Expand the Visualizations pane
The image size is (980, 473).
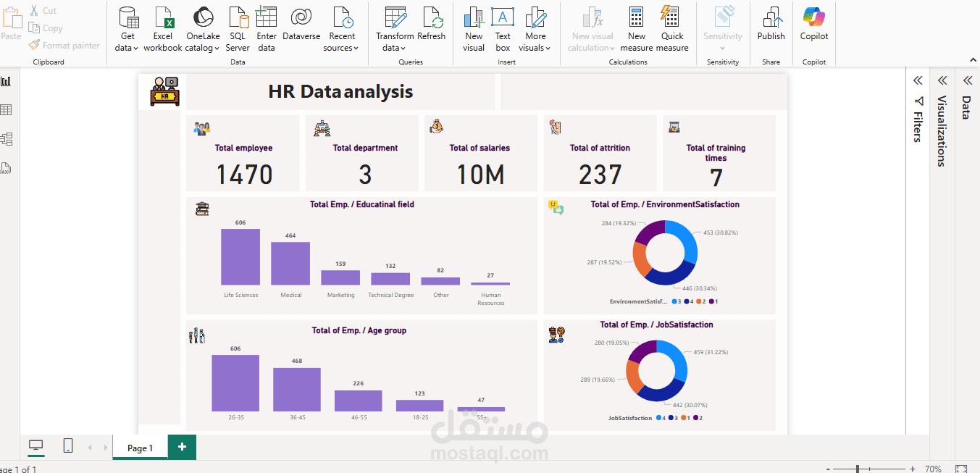pyautogui.click(x=942, y=80)
